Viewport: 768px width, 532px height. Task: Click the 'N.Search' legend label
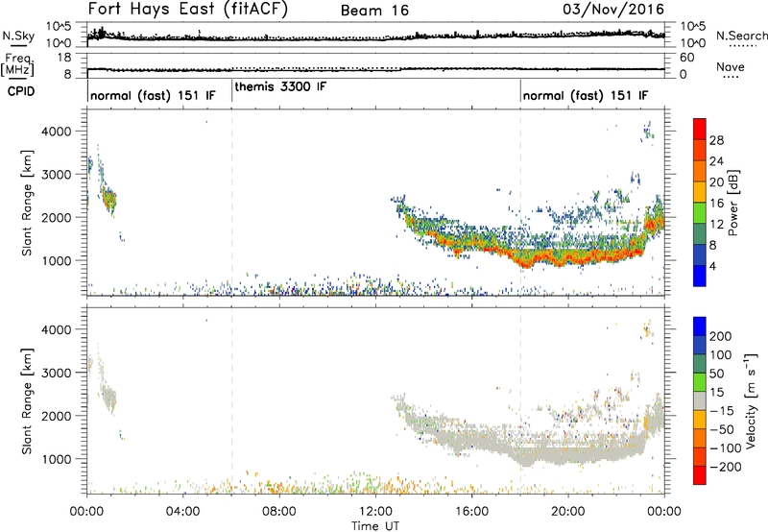[x=741, y=36]
